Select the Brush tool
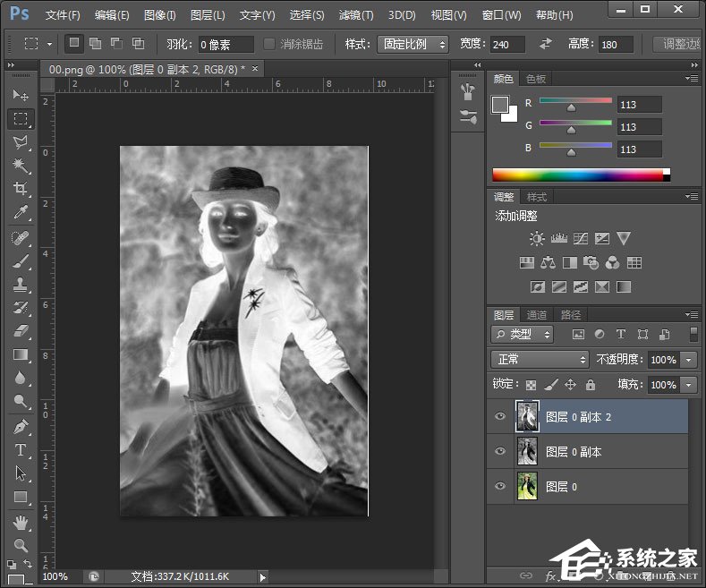The height and width of the screenshot is (588, 706). click(21, 261)
